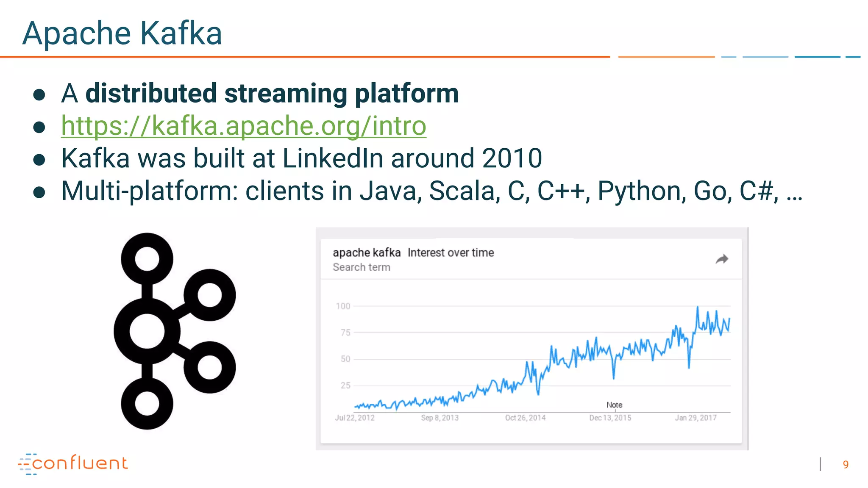Click the 50 value on the y-axis
The width and height of the screenshot is (868, 488).
[345, 359]
